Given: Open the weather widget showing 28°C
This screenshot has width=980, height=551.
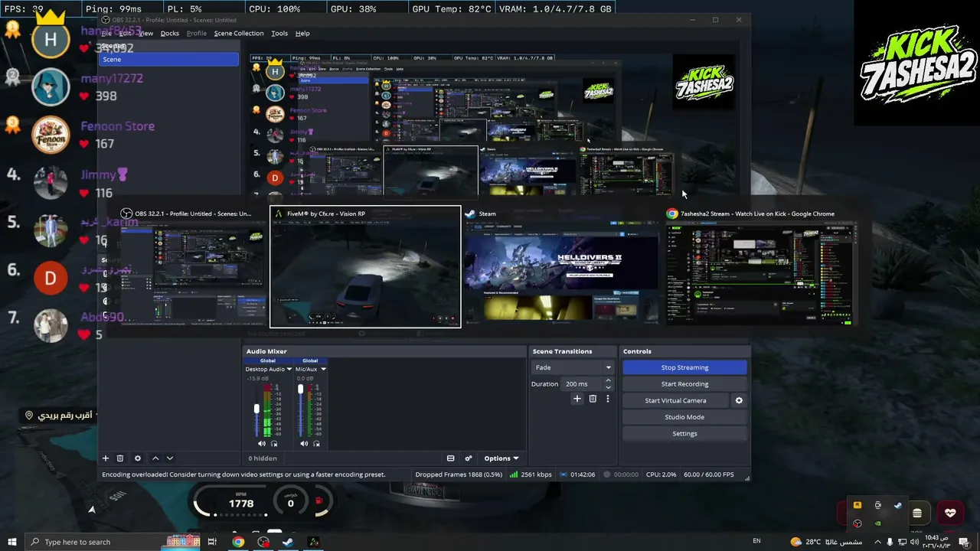Looking at the screenshot, I should 826,542.
